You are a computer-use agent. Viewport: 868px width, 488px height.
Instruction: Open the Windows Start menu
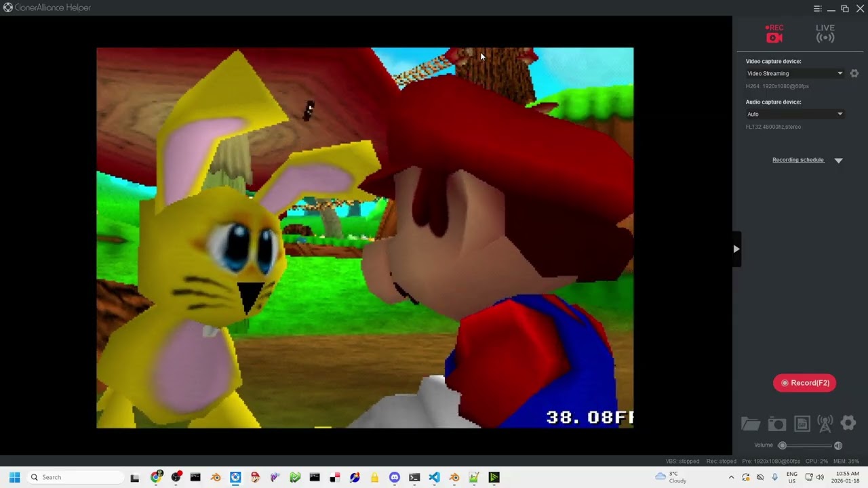[x=14, y=477]
